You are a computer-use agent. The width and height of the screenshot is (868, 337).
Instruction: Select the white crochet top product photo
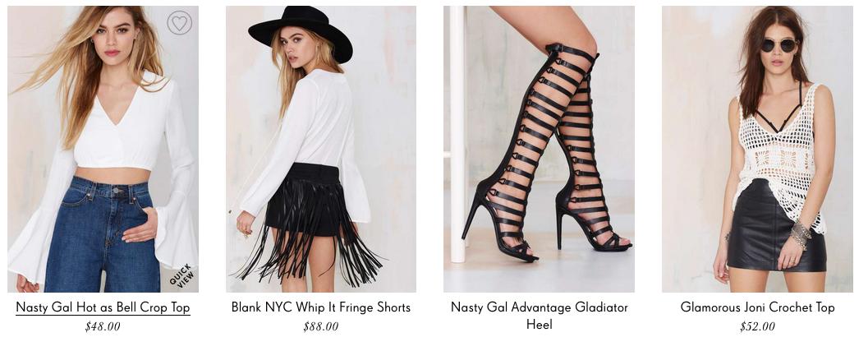coord(757,149)
